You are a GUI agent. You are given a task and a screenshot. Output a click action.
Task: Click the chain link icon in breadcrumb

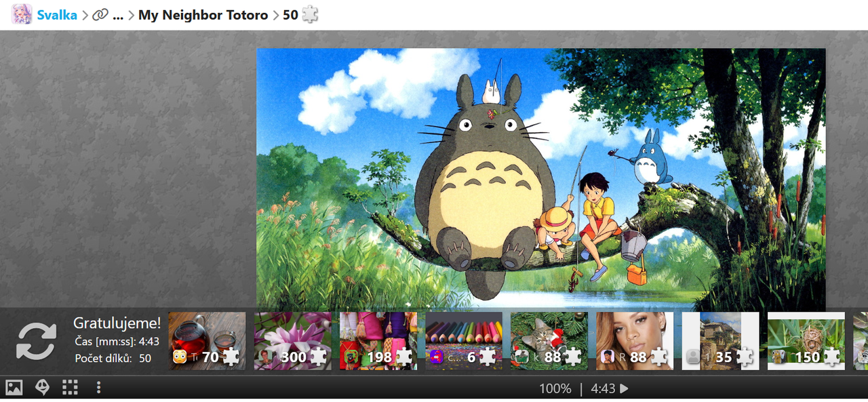click(100, 15)
